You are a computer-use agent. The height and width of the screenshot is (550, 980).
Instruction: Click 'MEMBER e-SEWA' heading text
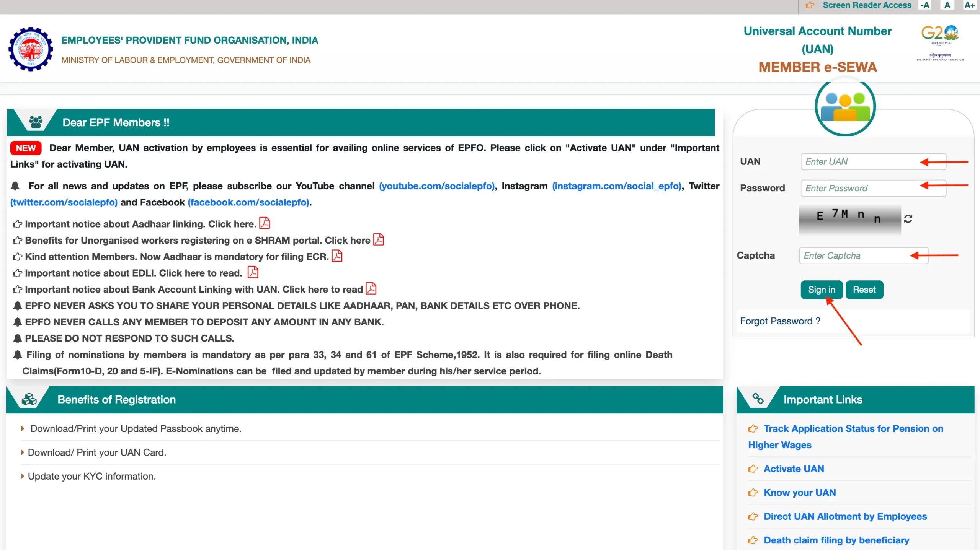point(818,67)
